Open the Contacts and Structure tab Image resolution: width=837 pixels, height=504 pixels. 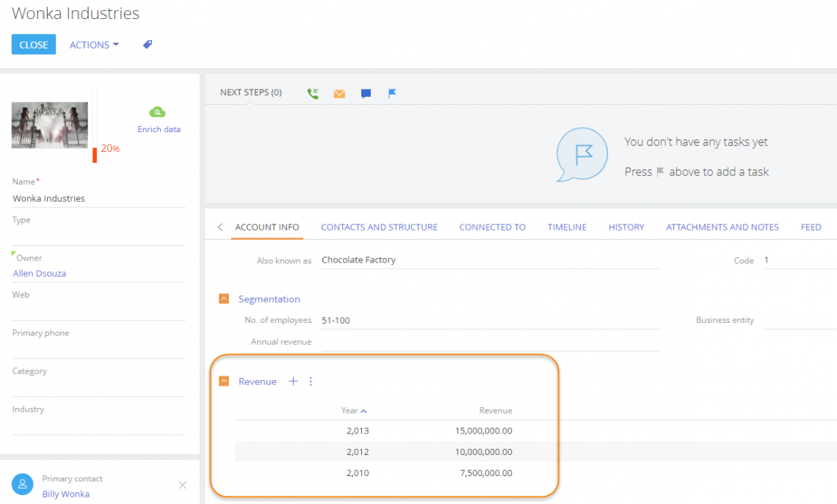379,227
